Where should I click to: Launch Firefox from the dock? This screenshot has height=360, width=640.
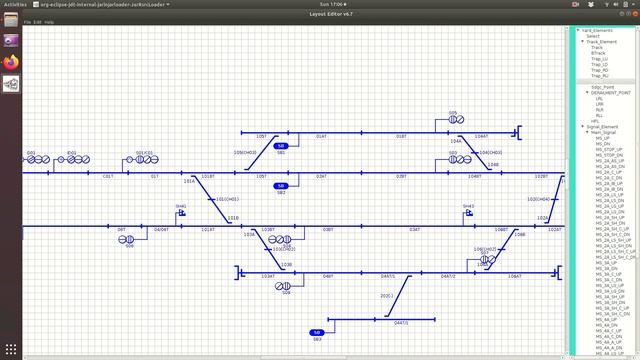click(x=11, y=62)
